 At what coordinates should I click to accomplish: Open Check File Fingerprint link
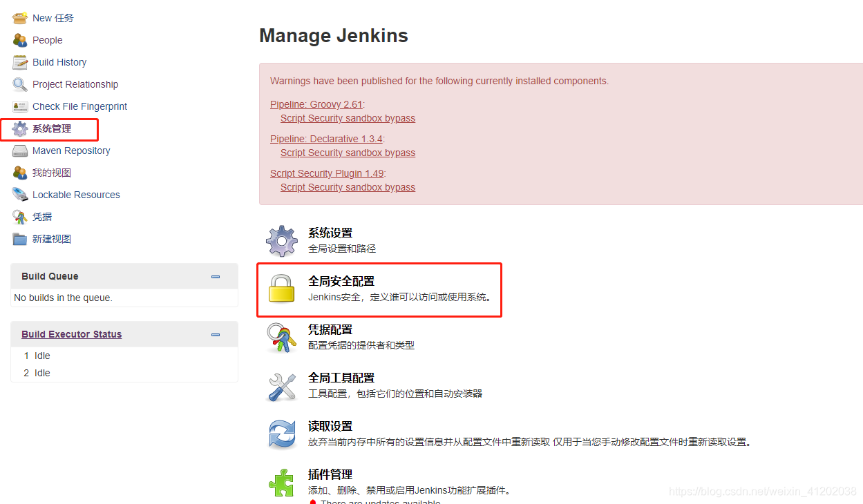[x=80, y=106]
